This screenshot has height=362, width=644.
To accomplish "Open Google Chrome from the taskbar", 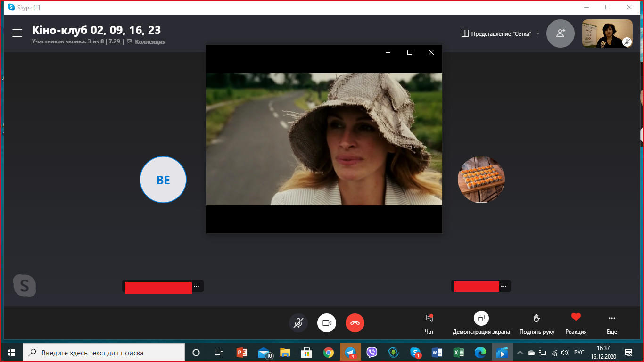I will click(x=329, y=352).
